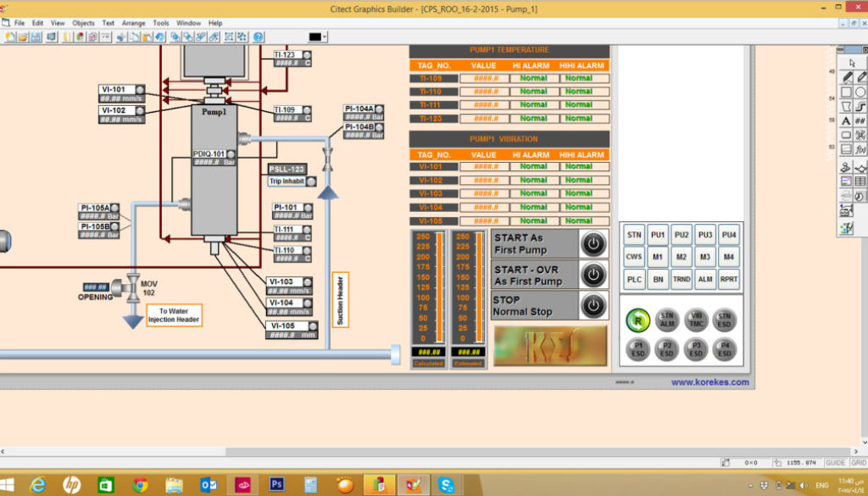Viewport: 868px width, 496px height.
Task: Click the Undo arrow toolbar icon
Action: tap(160, 37)
